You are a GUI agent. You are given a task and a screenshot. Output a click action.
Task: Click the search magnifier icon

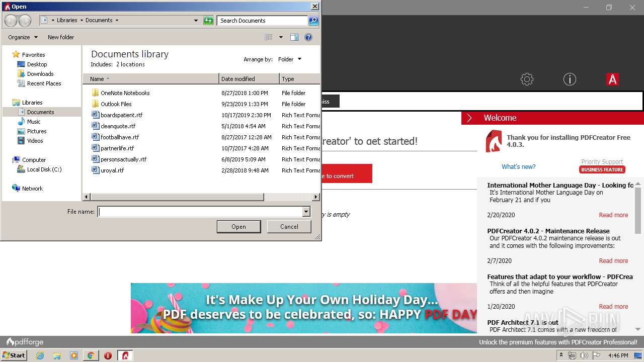313,21
